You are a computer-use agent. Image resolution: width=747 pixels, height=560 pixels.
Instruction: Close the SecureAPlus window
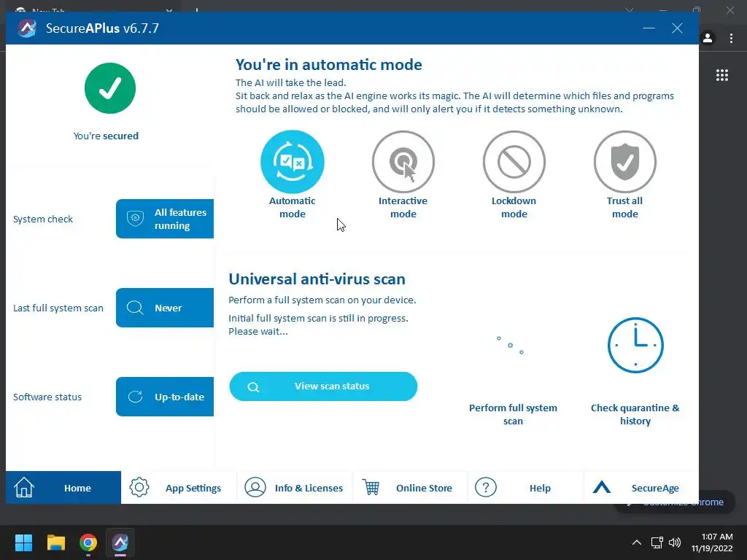pos(677,28)
